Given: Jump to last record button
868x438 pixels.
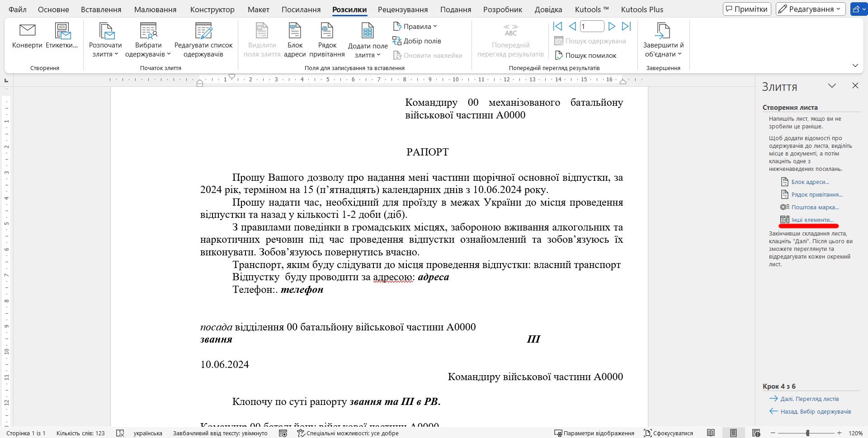Looking at the screenshot, I should [x=626, y=27].
